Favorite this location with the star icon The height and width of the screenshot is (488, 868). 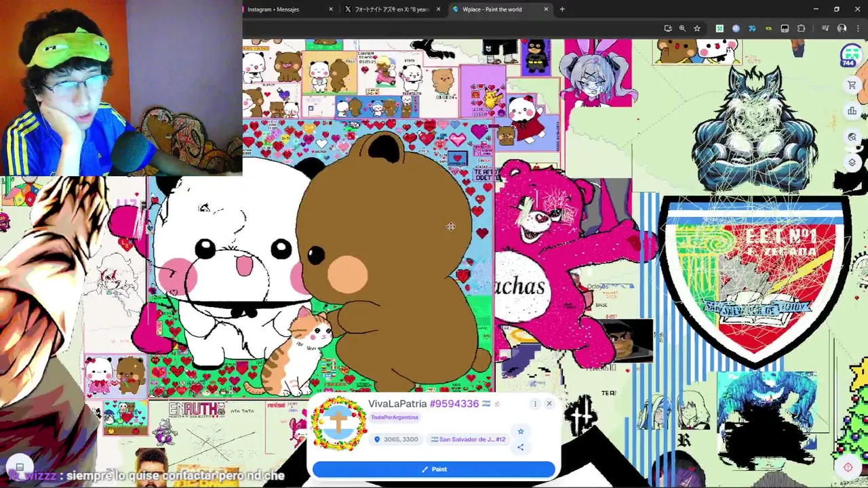pos(521,432)
